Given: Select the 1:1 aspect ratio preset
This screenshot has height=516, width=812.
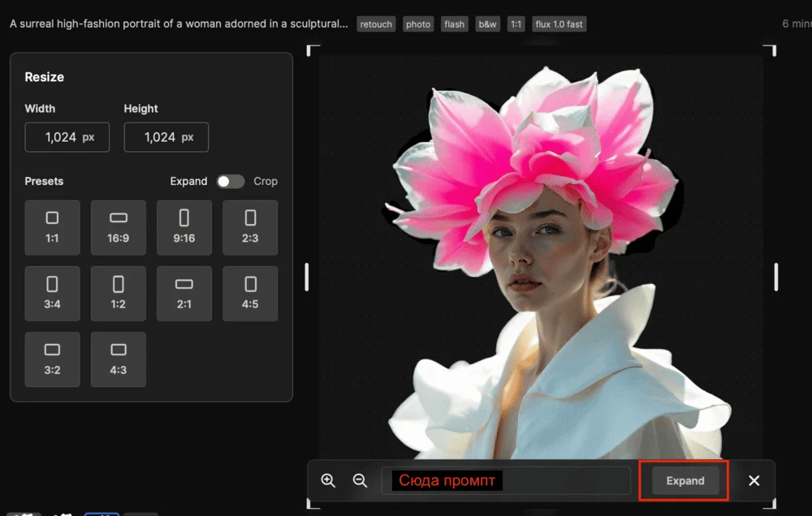Looking at the screenshot, I should pyautogui.click(x=52, y=227).
